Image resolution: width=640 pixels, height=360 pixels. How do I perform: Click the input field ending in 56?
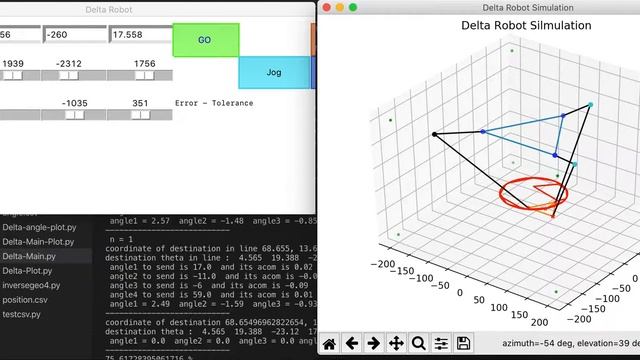click(x=20, y=35)
